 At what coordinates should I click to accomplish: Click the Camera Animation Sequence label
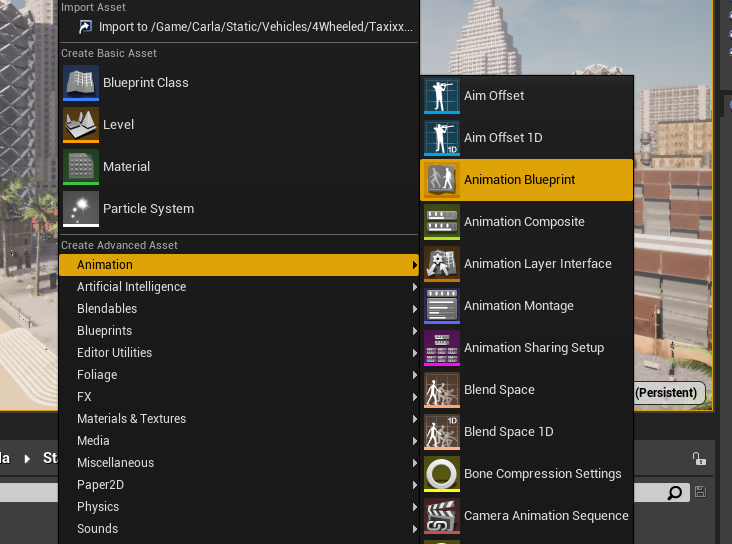click(x=546, y=516)
